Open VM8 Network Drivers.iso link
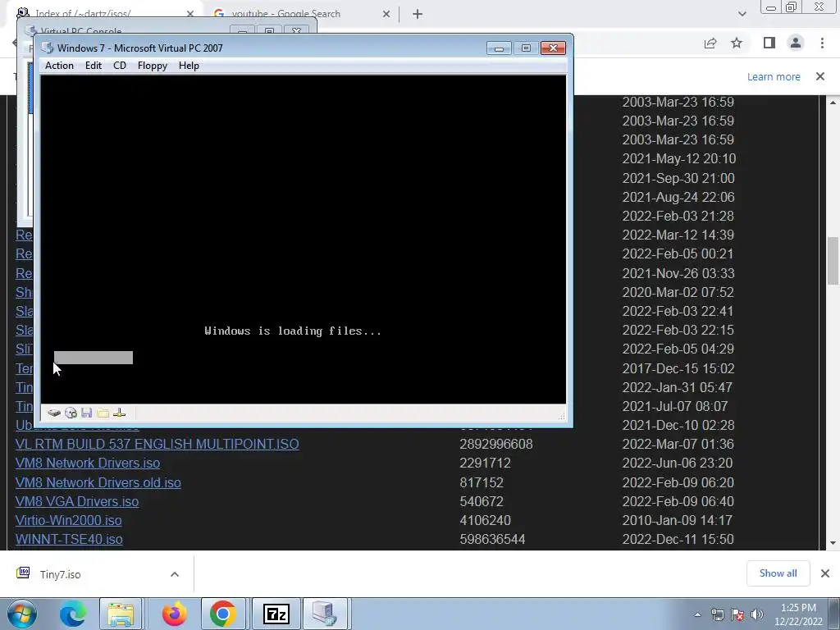The image size is (840, 630). click(x=87, y=463)
